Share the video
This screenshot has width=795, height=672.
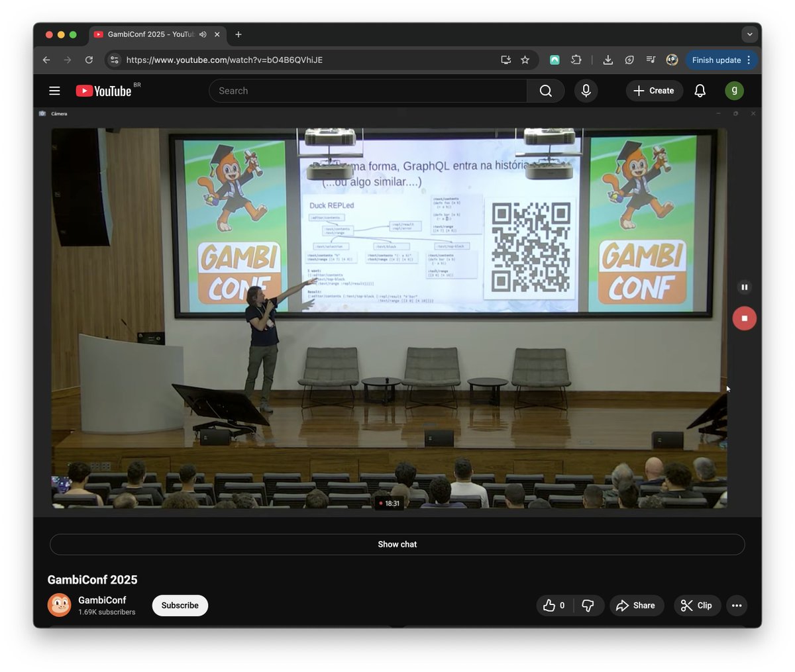tap(636, 605)
